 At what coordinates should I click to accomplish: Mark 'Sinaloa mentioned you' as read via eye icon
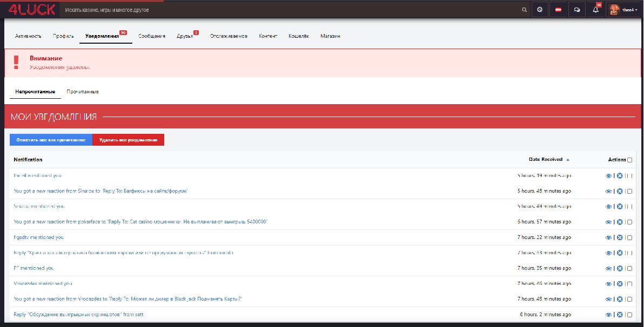click(609, 207)
